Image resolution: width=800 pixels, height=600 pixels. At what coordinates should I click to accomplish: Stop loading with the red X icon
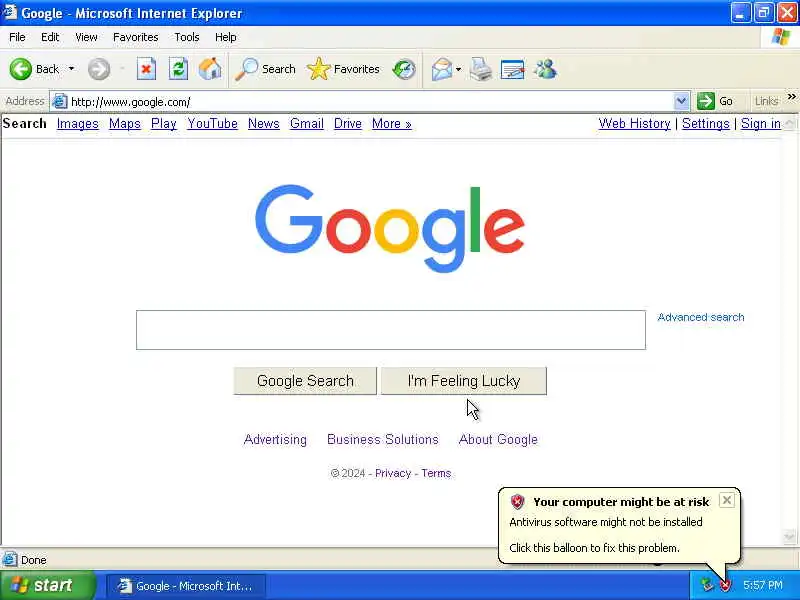146,69
